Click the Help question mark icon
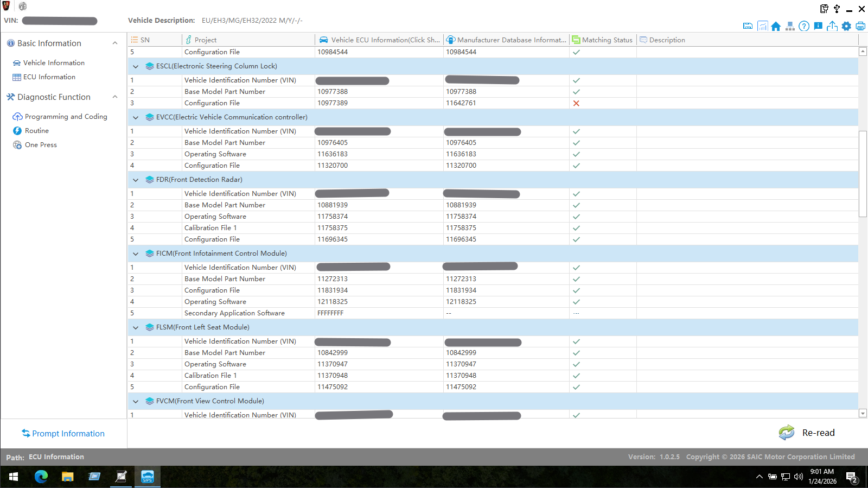The image size is (868, 488). click(x=804, y=26)
